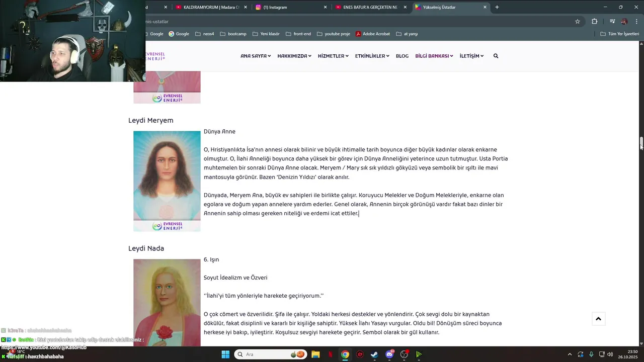Open the second Google bookmark
The height and width of the screenshot is (362, 644).
click(179, 34)
